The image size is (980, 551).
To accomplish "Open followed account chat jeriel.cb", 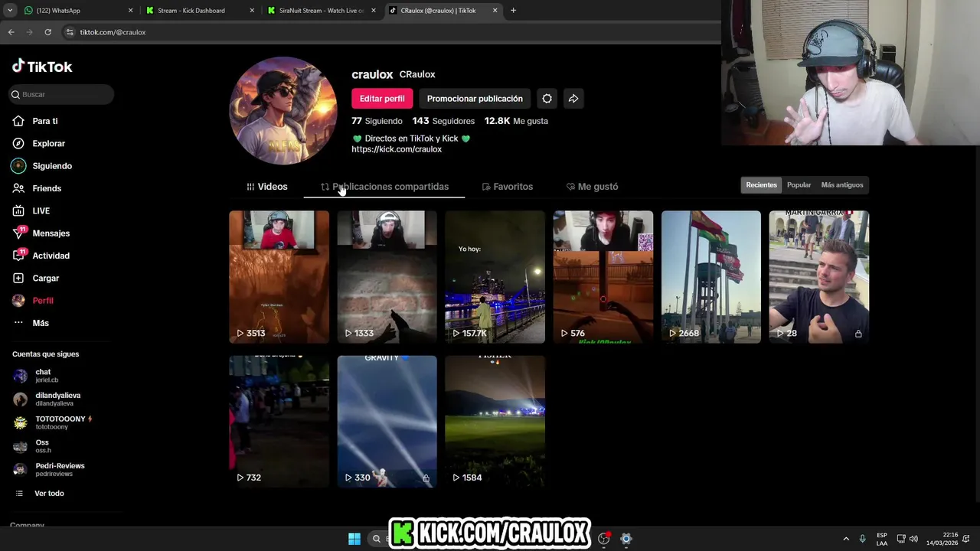I will 46,376.
